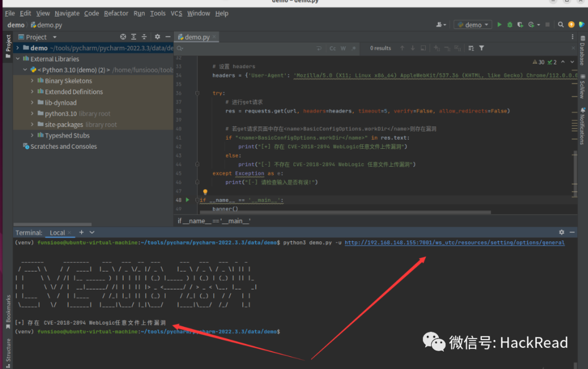Open terminal session list dropdown chevron
Screen dimensions: 588x369
point(92,232)
